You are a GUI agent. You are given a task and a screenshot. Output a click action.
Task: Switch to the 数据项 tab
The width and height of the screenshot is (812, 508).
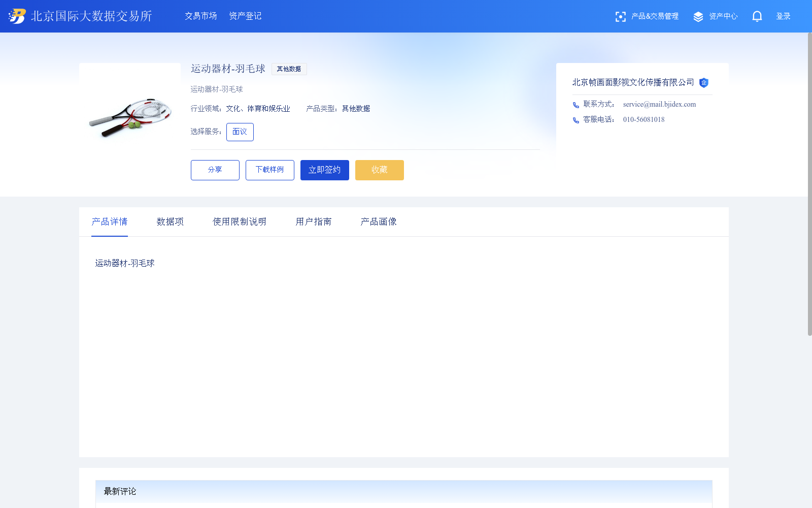point(170,222)
